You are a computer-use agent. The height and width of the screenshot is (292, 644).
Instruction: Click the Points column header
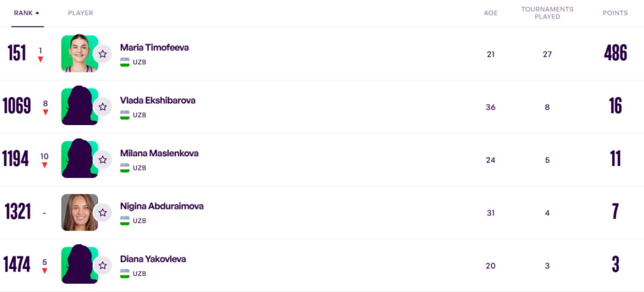(615, 13)
